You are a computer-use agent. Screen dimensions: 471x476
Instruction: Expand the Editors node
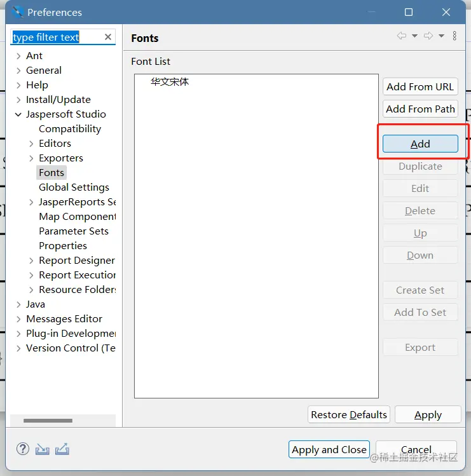pyautogui.click(x=31, y=144)
